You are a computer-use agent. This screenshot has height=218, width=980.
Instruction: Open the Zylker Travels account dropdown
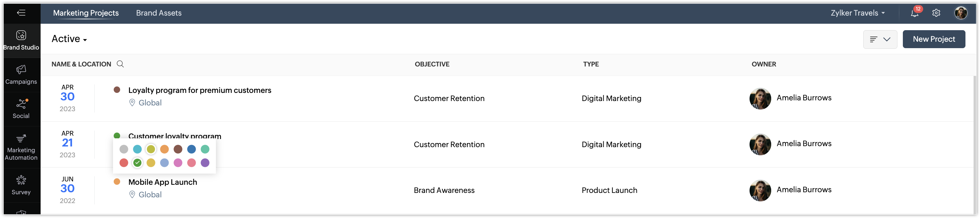[858, 13]
